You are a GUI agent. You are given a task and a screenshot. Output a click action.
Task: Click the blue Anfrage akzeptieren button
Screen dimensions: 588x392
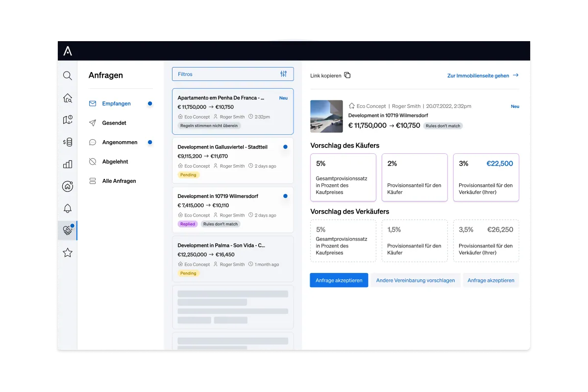[x=339, y=280]
